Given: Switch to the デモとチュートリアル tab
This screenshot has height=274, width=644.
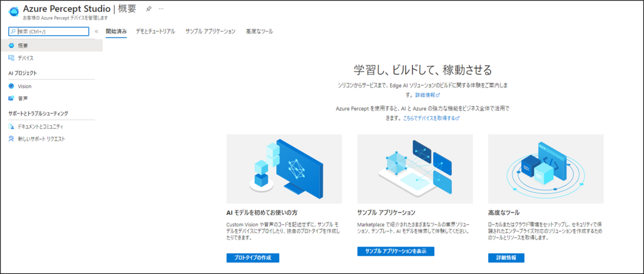Looking at the screenshot, I should (156, 32).
